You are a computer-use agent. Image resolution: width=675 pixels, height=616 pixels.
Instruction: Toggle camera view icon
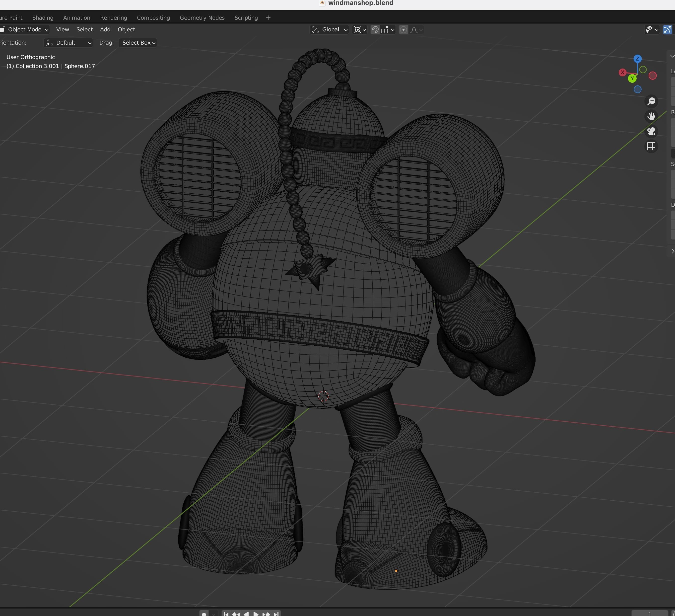[x=651, y=131]
